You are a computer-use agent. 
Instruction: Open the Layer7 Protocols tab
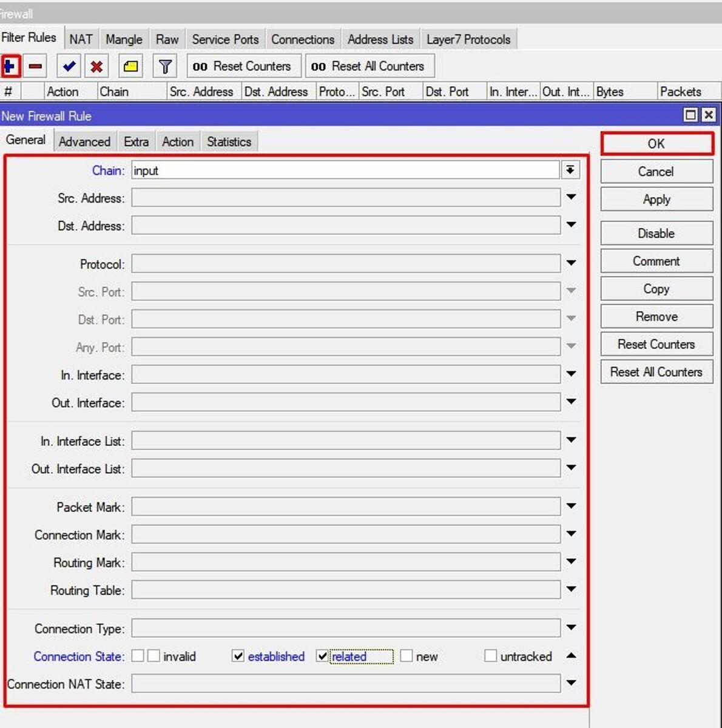pos(468,39)
